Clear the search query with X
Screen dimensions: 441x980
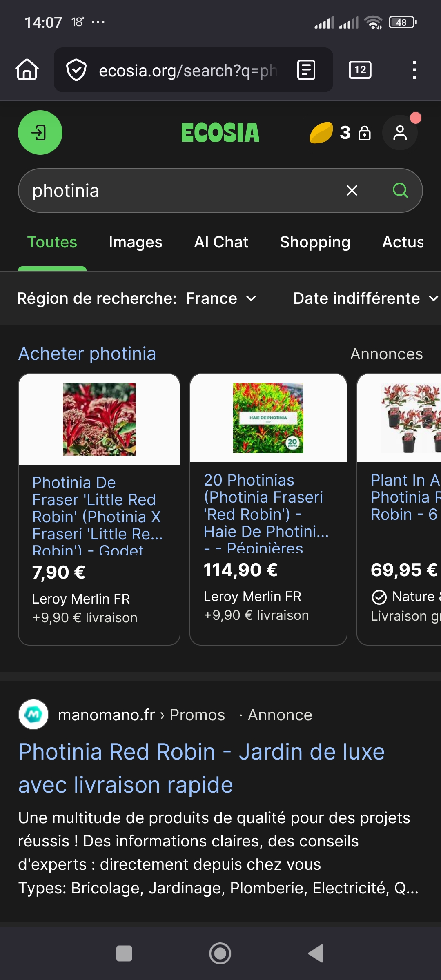[x=352, y=190]
